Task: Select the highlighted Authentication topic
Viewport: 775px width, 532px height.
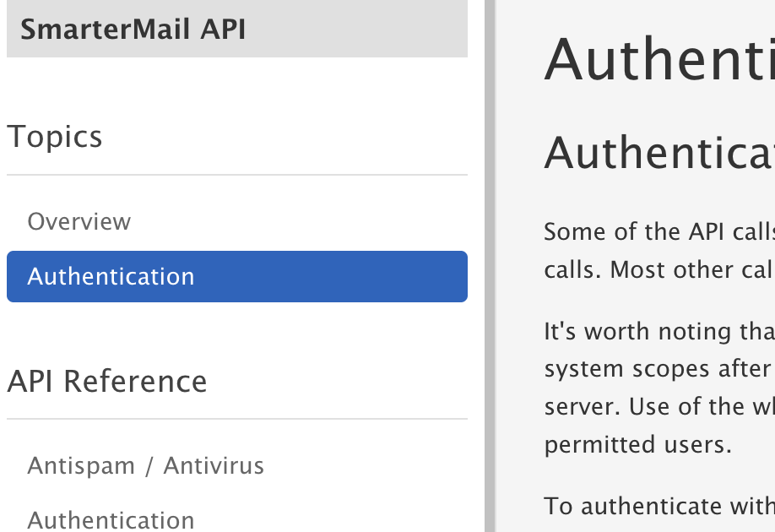Action: coord(236,276)
